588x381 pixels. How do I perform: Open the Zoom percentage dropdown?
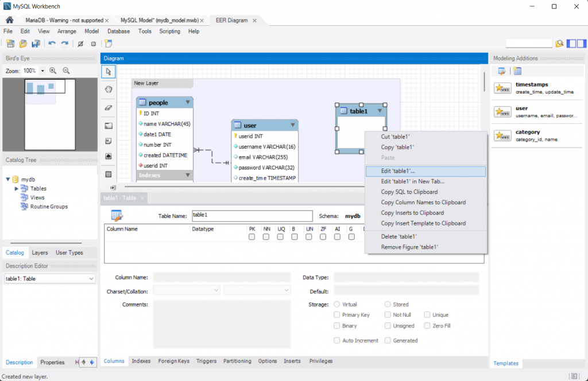pyautogui.click(x=42, y=71)
